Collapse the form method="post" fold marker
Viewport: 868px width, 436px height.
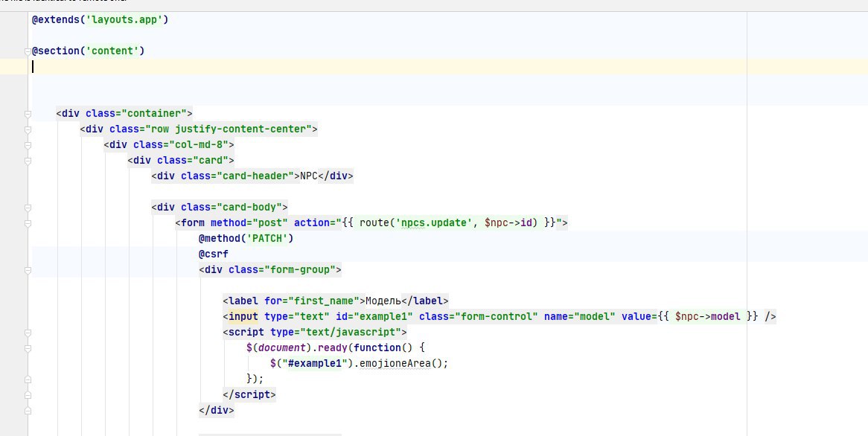28,223
